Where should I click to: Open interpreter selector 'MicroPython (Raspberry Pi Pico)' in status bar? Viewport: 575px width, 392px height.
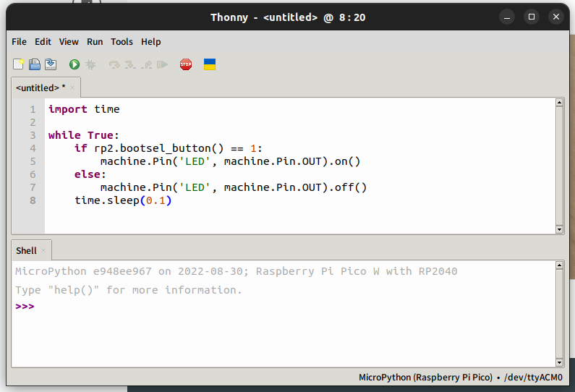click(425, 378)
